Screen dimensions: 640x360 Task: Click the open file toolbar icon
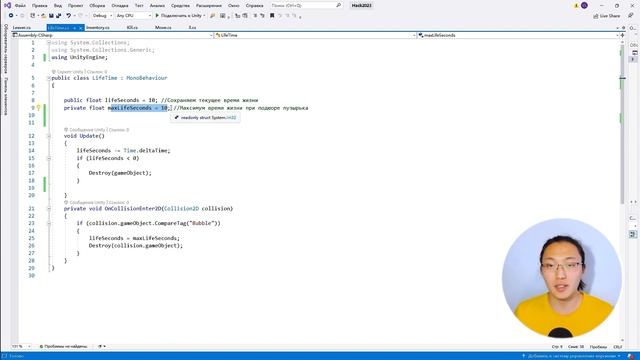pyautogui.click(x=44, y=16)
